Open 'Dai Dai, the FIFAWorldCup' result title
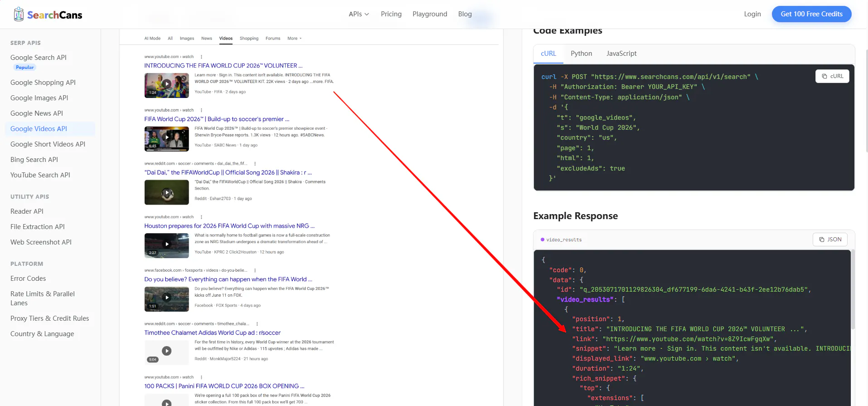868x406 pixels. tap(228, 173)
